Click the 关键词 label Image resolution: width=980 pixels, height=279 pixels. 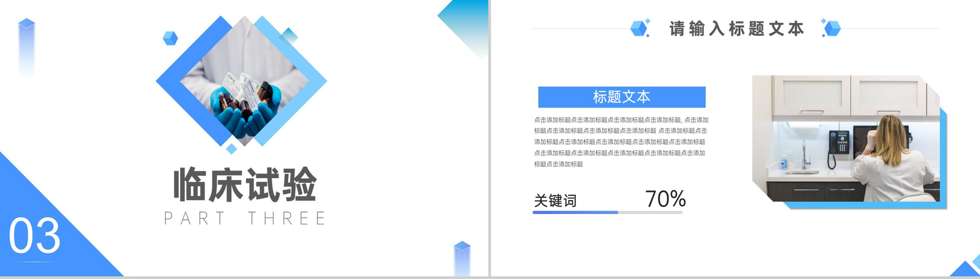click(x=555, y=200)
